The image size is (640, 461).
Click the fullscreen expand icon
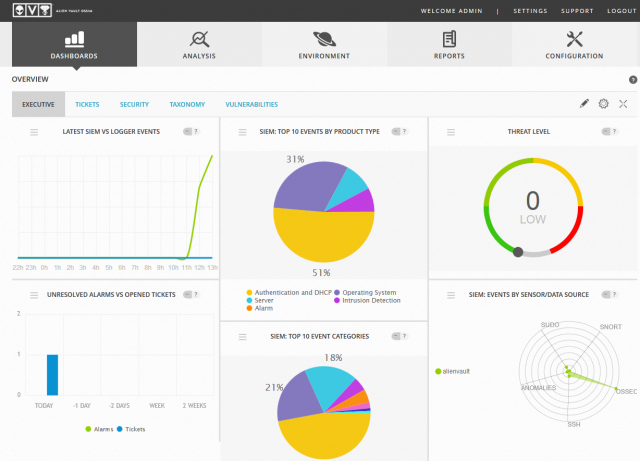click(x=623, y=104)
